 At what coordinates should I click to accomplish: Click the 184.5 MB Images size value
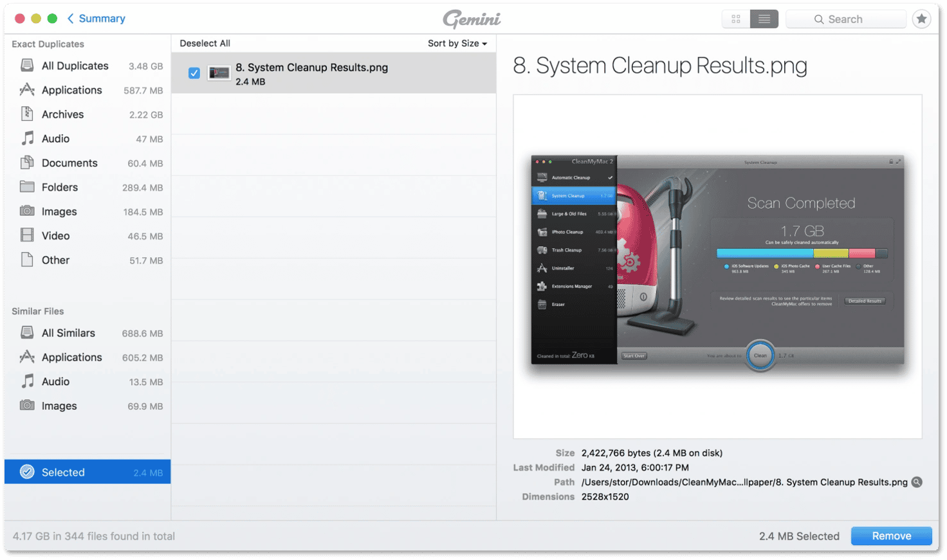tap(143, 212)
